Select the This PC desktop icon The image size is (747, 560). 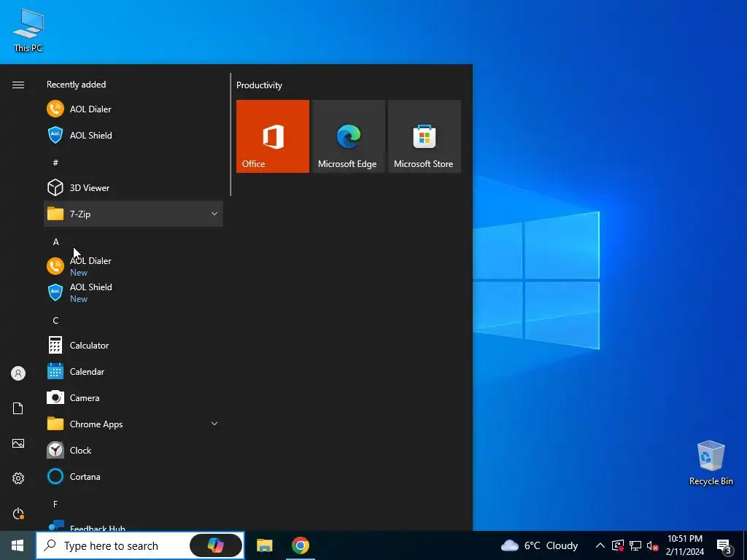[28, 31]
